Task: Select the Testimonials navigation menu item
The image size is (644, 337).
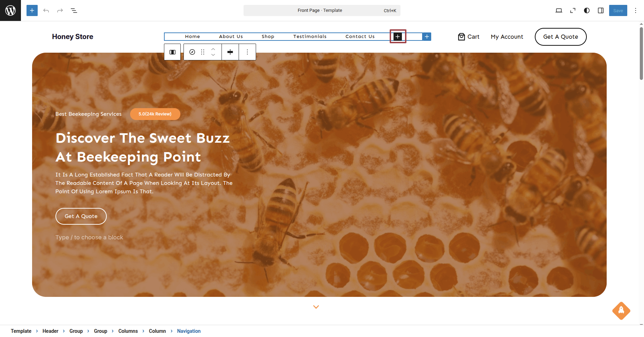Action: click(310, 37)
